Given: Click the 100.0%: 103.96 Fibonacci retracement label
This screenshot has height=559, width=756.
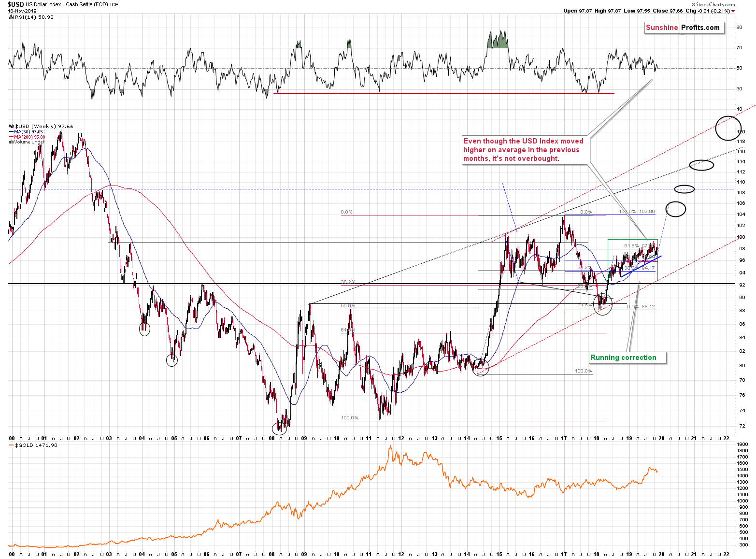Looking at the screenshot, I should point(637,212).
